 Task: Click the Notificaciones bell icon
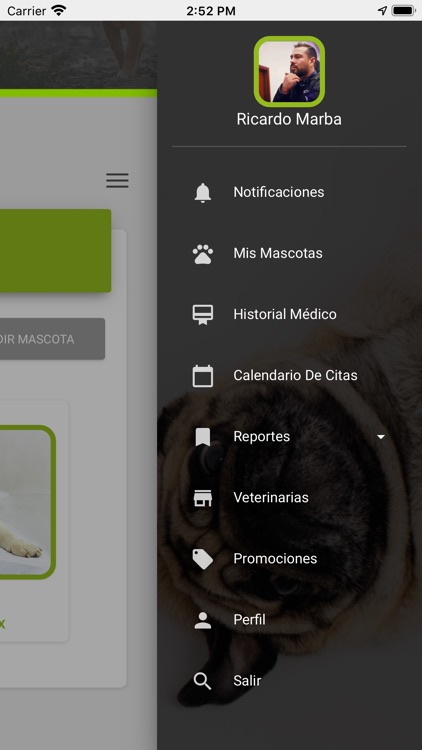pos(203,192)
